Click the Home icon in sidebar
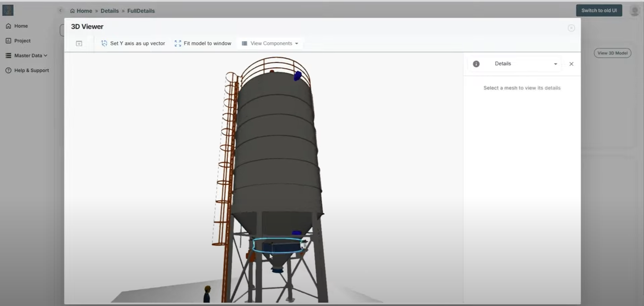Image resolution: width=644 pixels, height=306 pixels. pyautogui.click(x=8, y=26)
